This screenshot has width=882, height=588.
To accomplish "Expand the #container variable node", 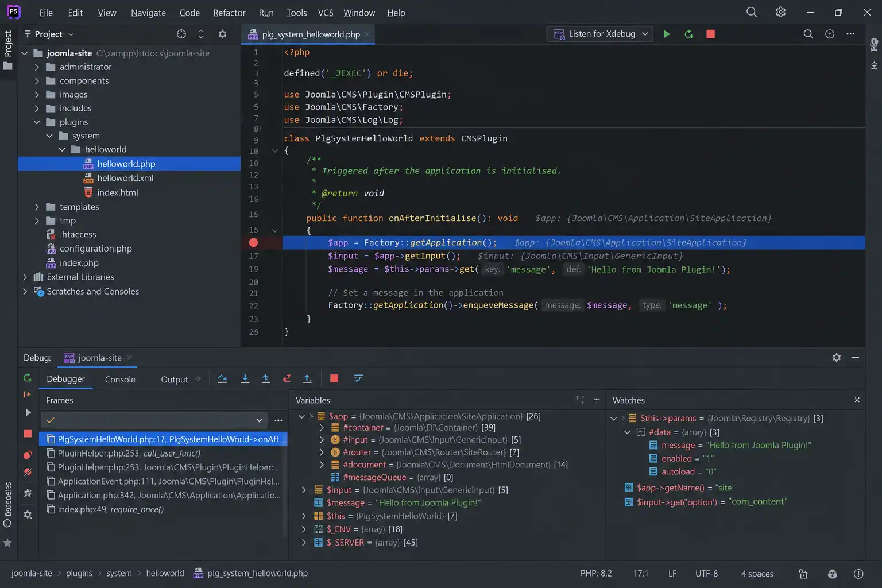I will tap(322, 427).
